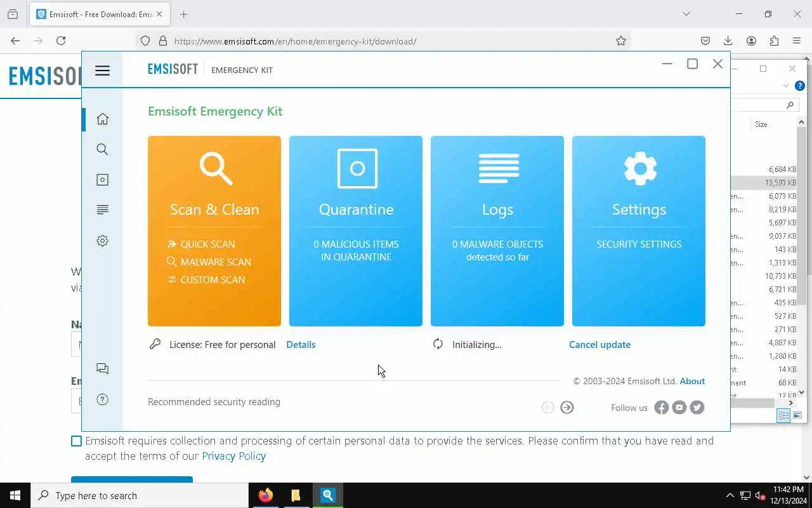812x508 pixels.
Task: Check the Privacy Policy consent checkbox
Action: click(x=77, y=441)
